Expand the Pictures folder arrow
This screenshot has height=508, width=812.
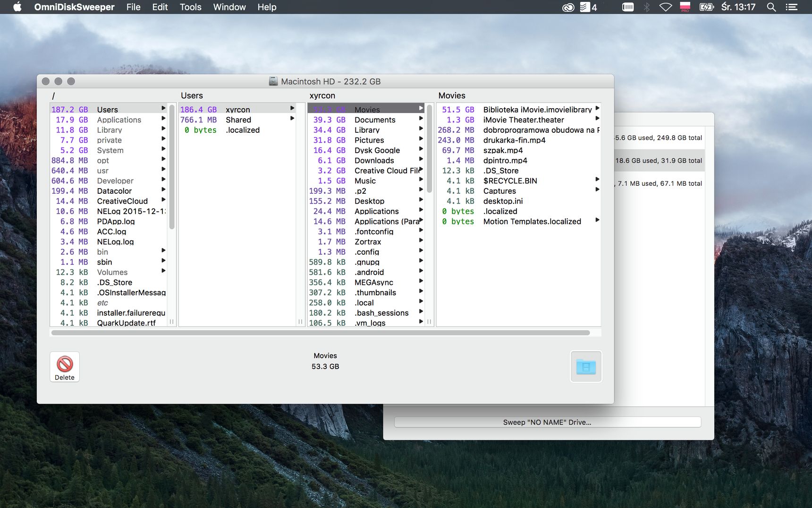(x=421, y=139)
